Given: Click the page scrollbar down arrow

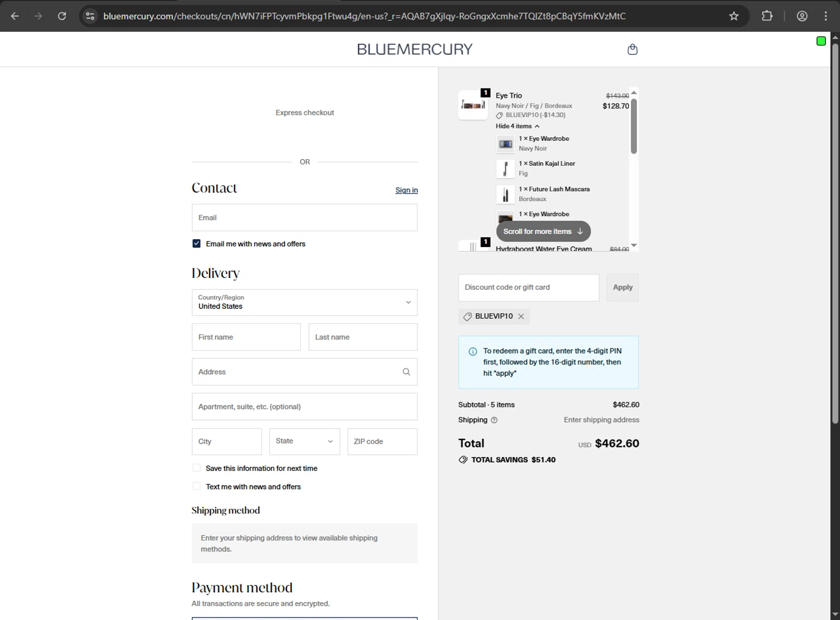Looking at the screenshot, I should tap(835, 615).
